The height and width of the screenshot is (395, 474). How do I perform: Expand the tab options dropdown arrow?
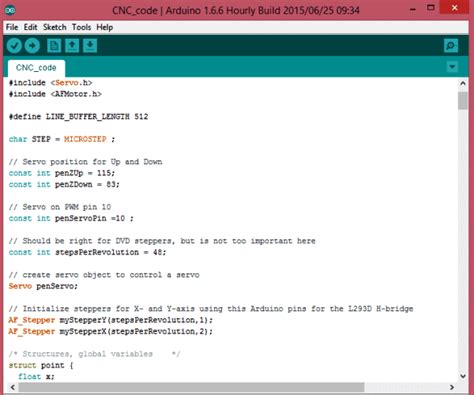(x=452, y=67)
